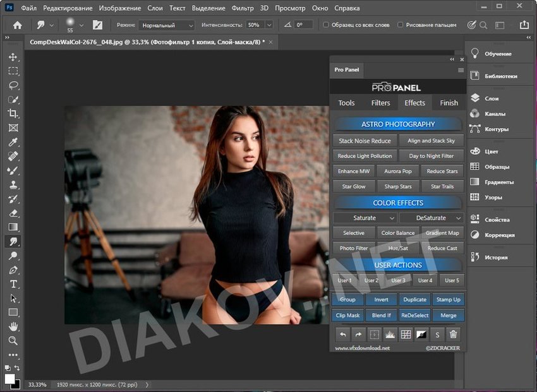Click the brush angle 0° input field
Viewport: 537px width, 392px height.
pyautogui.click(x=304, y=25)
